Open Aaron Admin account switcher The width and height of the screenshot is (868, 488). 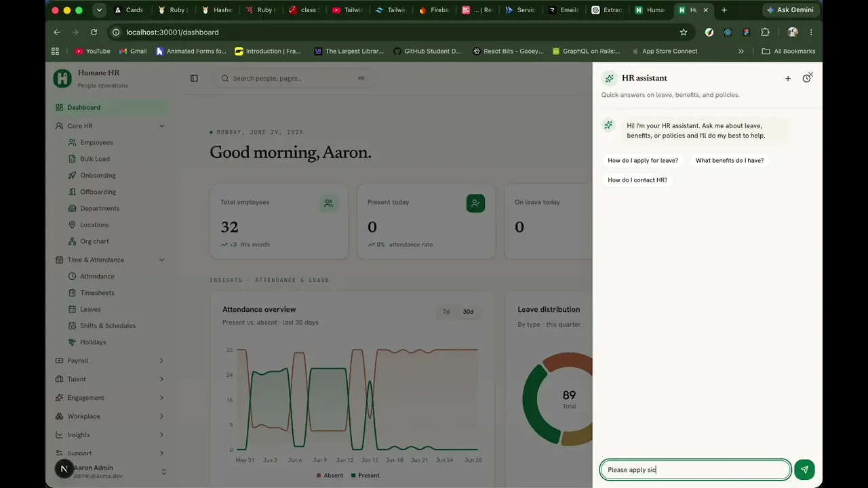tap(111, 471)
